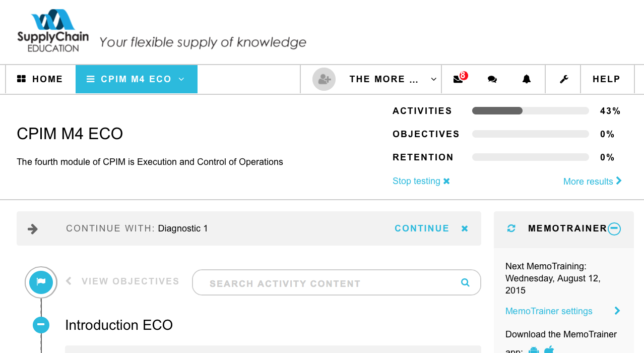Expand the CPIM M4 ECO dropdown
Screen dimensions: 644x353
click(137, 79)
